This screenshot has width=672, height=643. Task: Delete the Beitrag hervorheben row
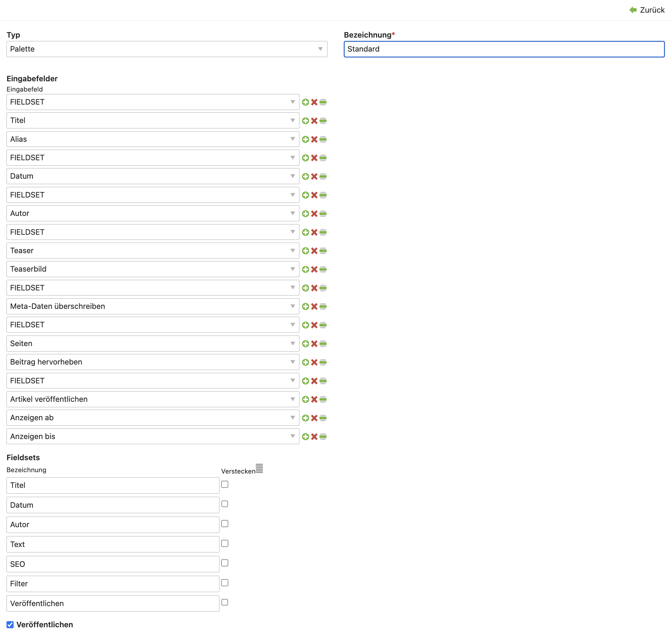click(x=314, y=362)
